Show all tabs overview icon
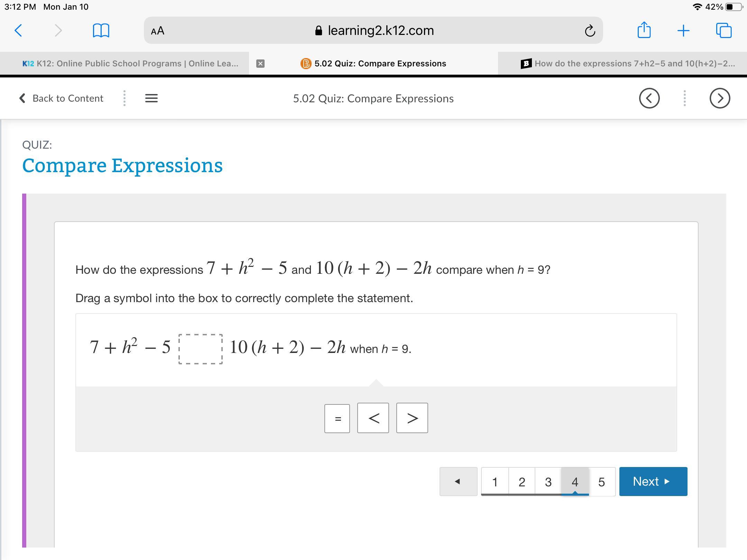 pyautogui.click(x=723, y=30)
